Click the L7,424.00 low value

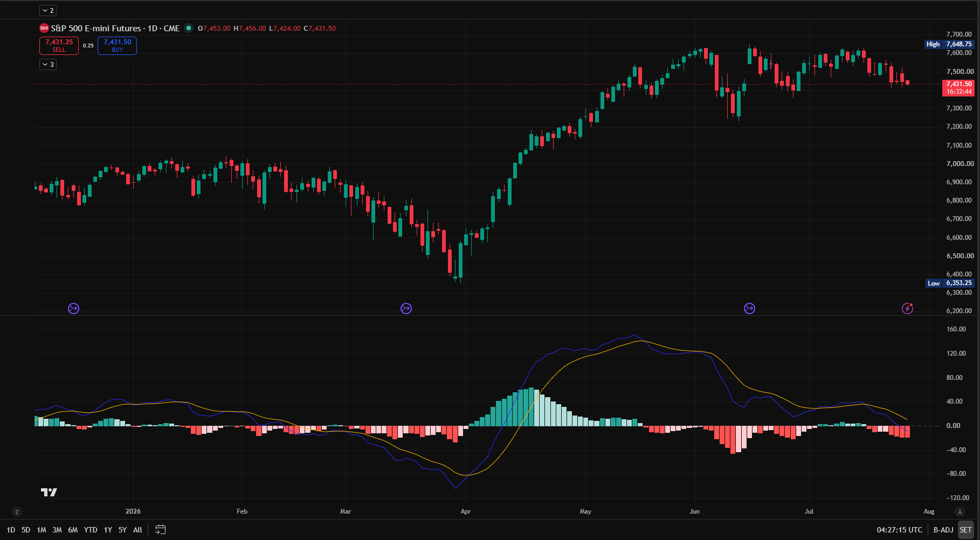[285, 28]
